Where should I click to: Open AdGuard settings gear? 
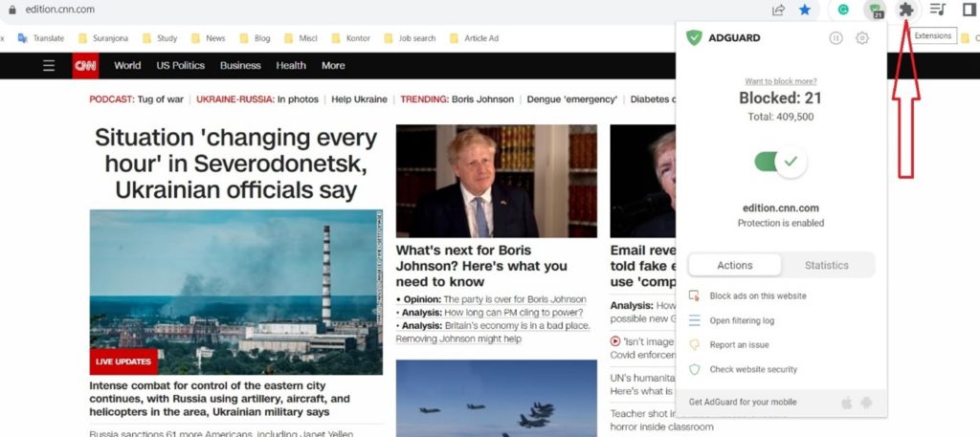coord(862,38)
